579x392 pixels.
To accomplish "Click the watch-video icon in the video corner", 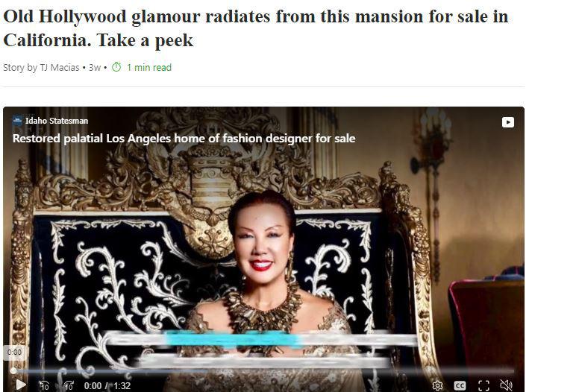I will tap(507, 122).
